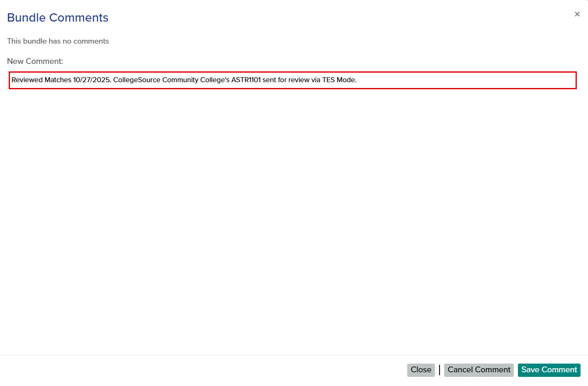Click the Save Comment button
The height and width of the screenshot is (386, 588).
coord(549,370)
